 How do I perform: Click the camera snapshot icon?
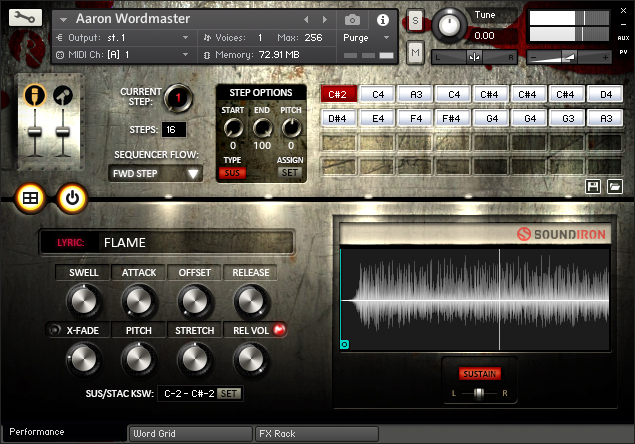(352, 19)
